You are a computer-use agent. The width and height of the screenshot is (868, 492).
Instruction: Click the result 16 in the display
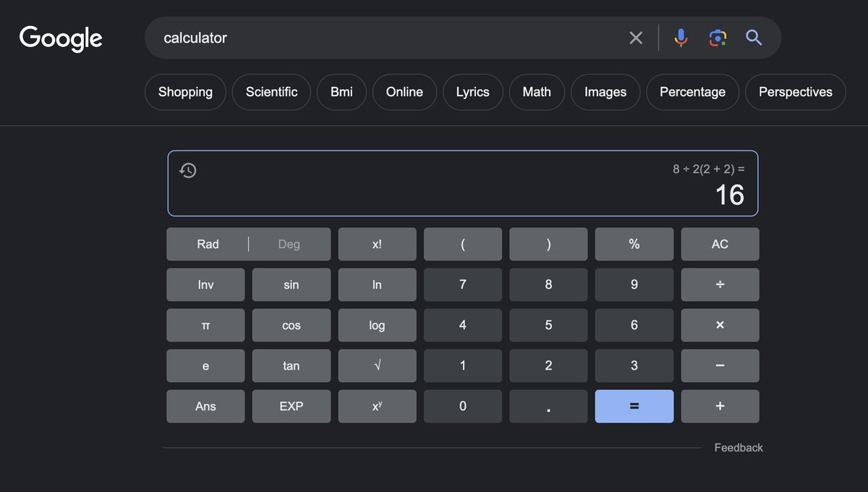point(729,195)
